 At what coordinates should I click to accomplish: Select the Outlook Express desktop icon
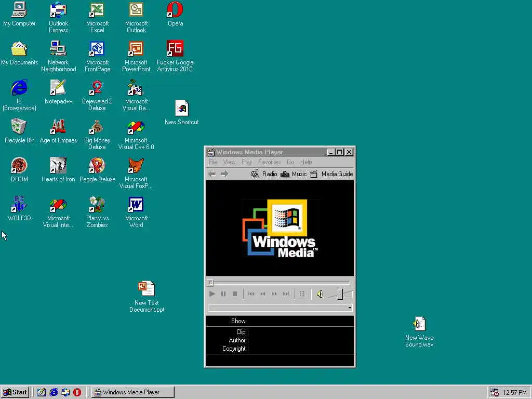tap(58, 17)
